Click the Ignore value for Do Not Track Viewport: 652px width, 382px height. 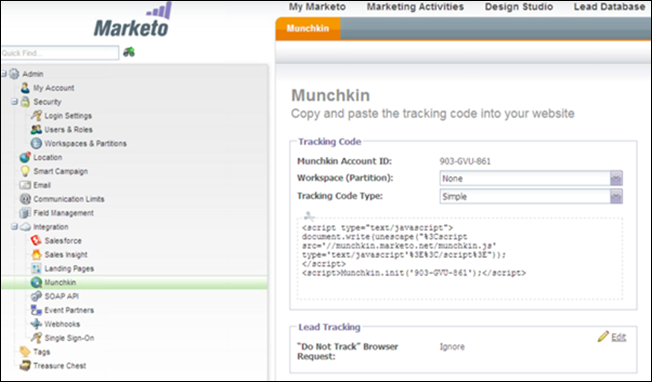click(452, 347)
